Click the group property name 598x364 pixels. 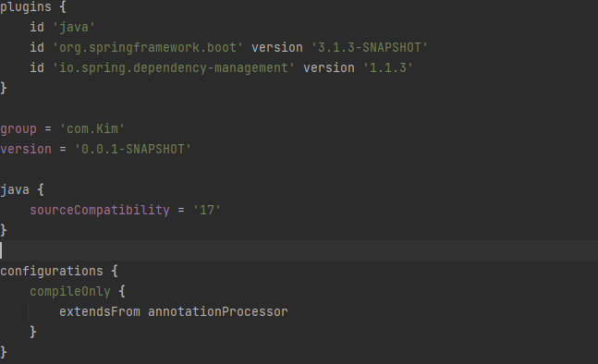click(x=18, y=128)
